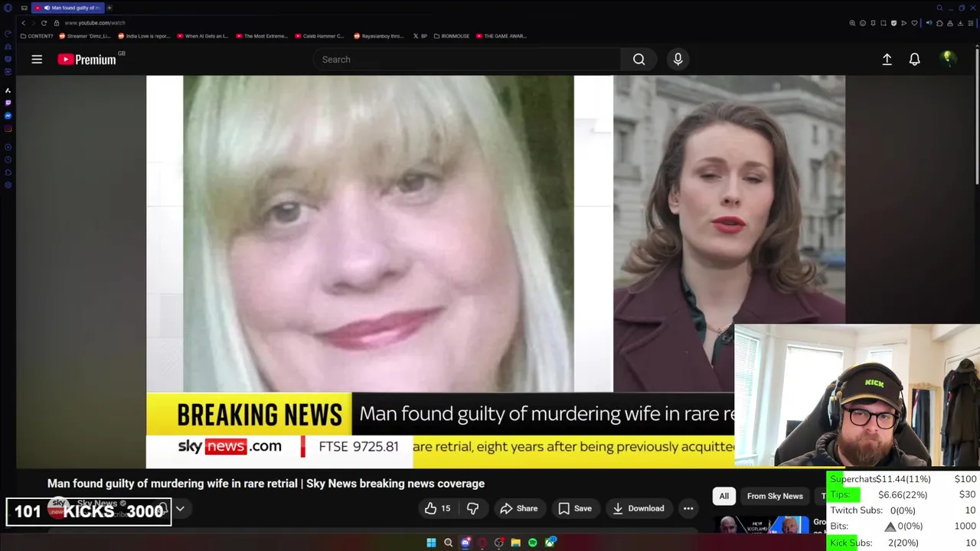Open the CONTENT? bookmarks folder
The height and width of the screenshot is (551, 980).
tap(37, 36)
